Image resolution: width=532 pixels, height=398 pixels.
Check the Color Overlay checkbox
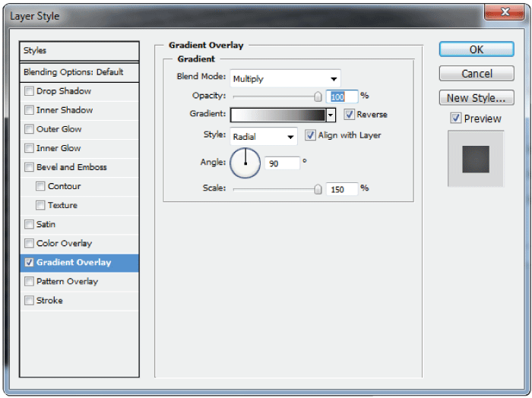click(x=29, y=243)
